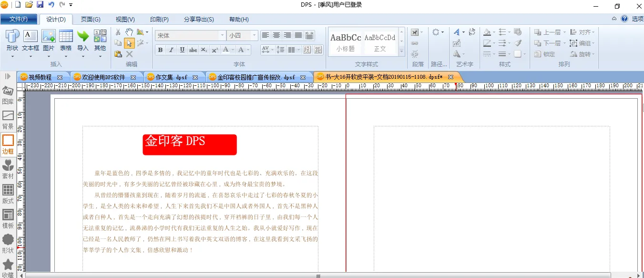The image size is (644, 278).
Task: Click the 锁定 lock button
Action: point(545,54)
